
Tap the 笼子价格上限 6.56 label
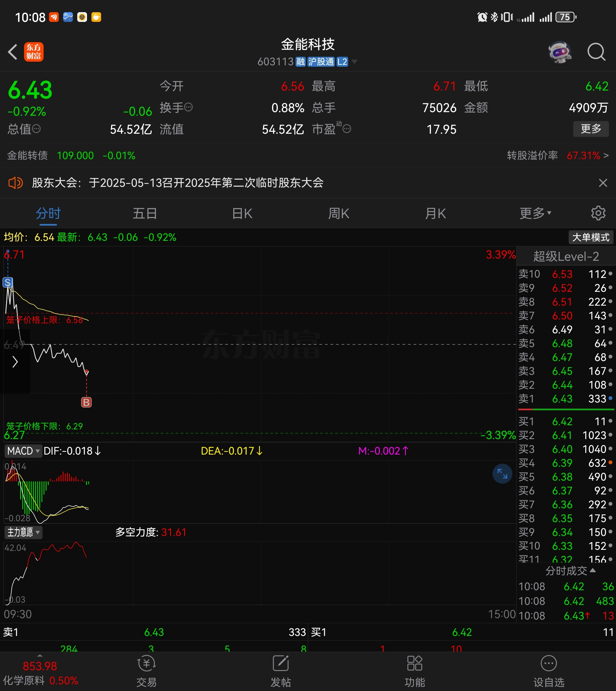coord(44,320)
